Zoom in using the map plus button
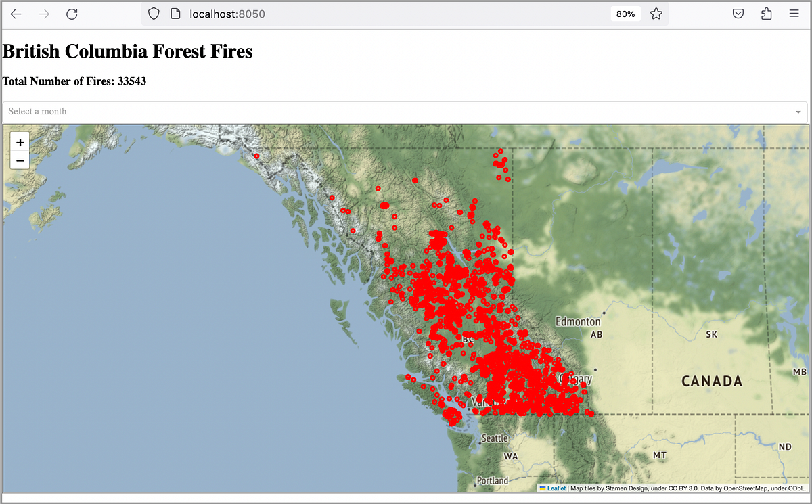This screenshot has height=504, width=812. tap(20, 142)
